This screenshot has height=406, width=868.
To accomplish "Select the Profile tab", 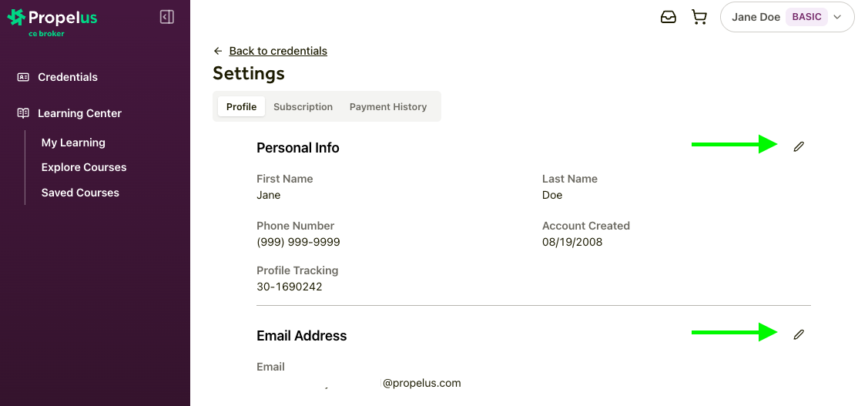I will (x=241, y=107).
